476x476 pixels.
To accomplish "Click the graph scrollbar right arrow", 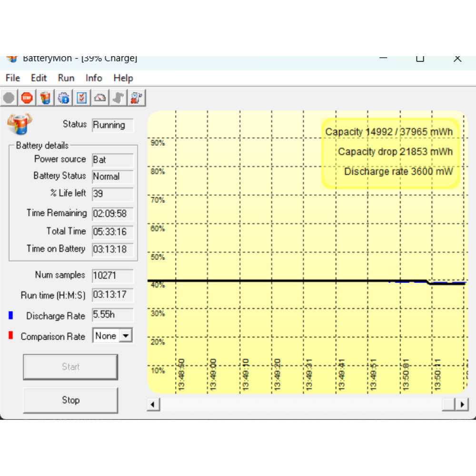I will (462, 405).
